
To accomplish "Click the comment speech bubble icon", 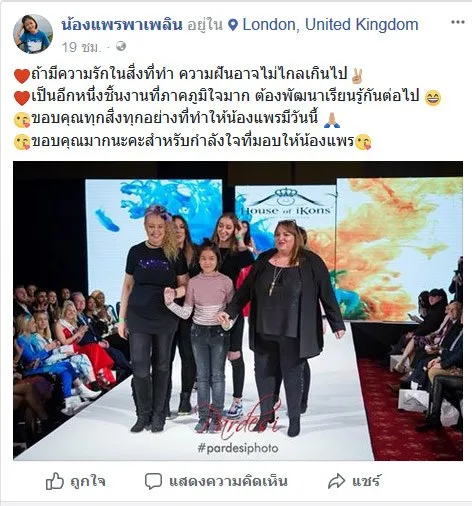I will pos(153,481).
